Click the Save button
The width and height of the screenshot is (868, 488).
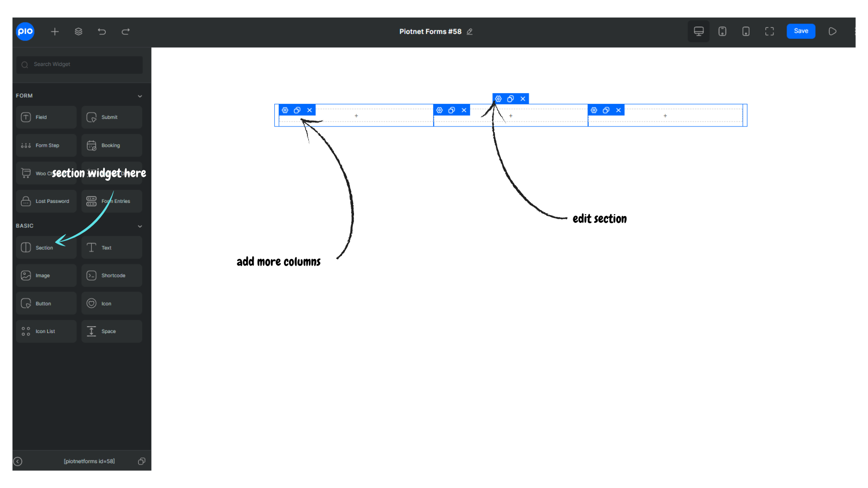tap(801, 31)
